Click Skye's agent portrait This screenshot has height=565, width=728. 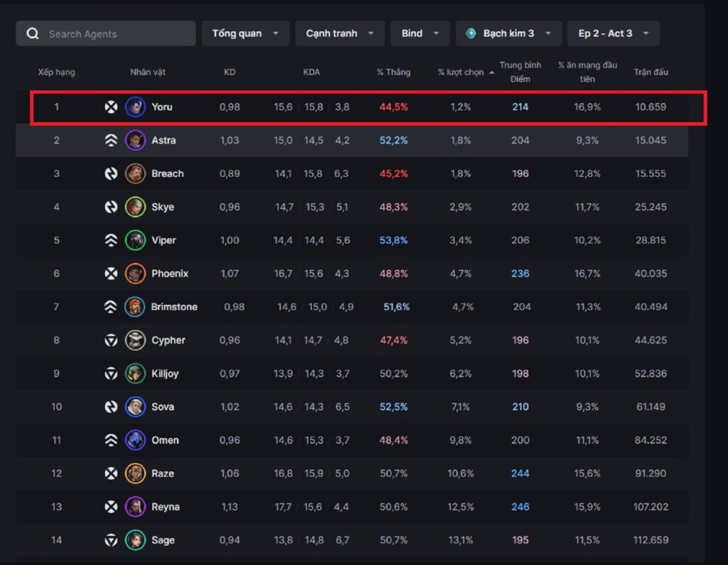point(135,207)
